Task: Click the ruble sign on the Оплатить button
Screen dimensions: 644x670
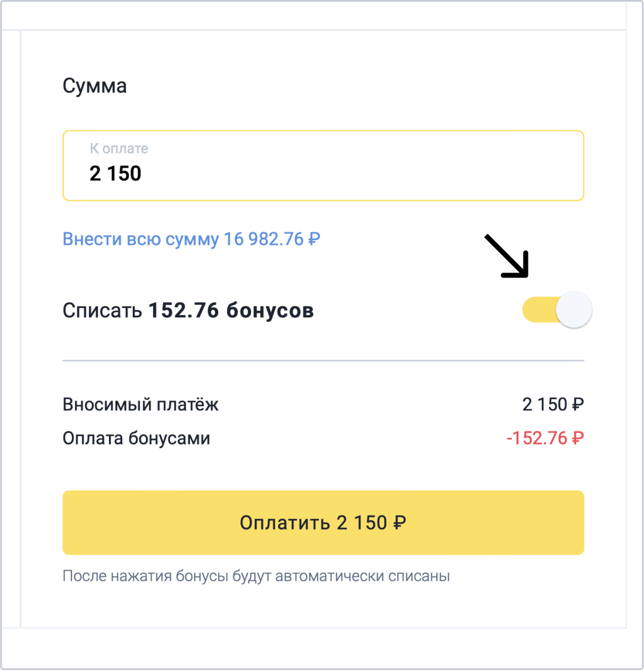Action: coord(400,523)
